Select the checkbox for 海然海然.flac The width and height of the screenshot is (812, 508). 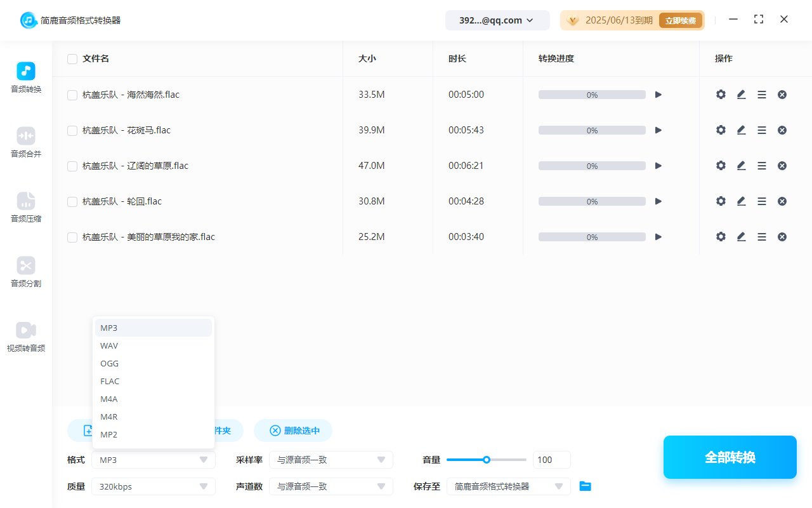(72, 94)
